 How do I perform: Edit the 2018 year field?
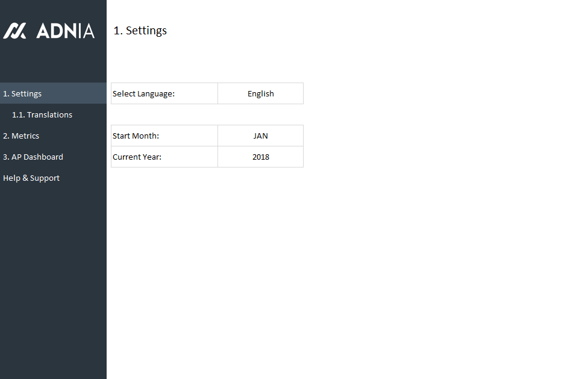(x=260, y=157)
